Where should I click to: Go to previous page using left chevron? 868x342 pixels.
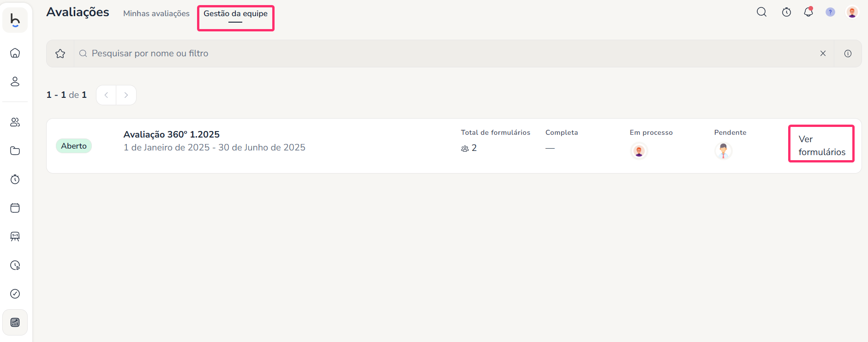[x=107, y=95]
